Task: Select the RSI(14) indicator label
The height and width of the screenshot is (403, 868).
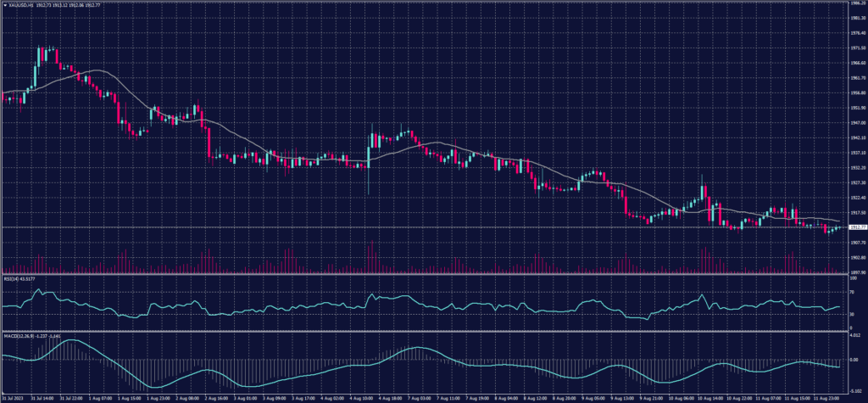Action: (12, 277)
